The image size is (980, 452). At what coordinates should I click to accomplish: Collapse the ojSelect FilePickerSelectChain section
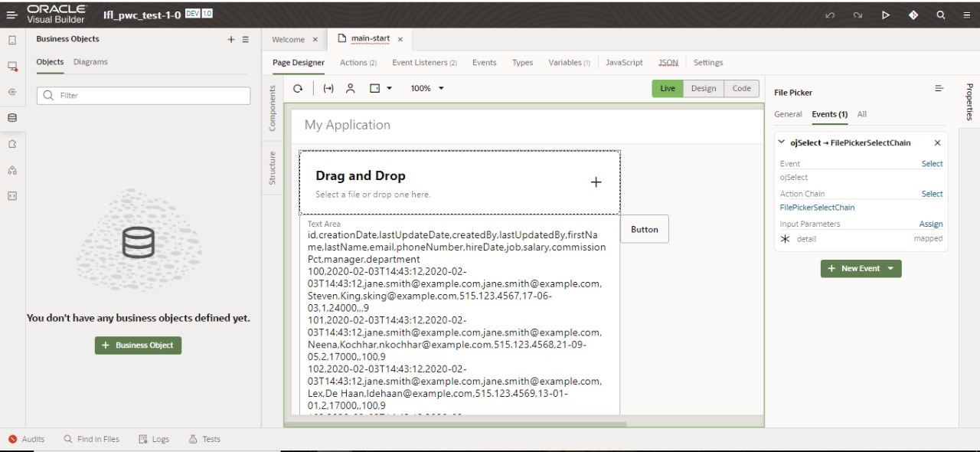(x=780, y=142)
